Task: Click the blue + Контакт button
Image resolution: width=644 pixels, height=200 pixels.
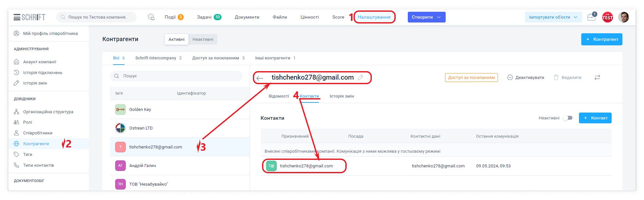Action: pyautogui.click(x=595, y=118)
